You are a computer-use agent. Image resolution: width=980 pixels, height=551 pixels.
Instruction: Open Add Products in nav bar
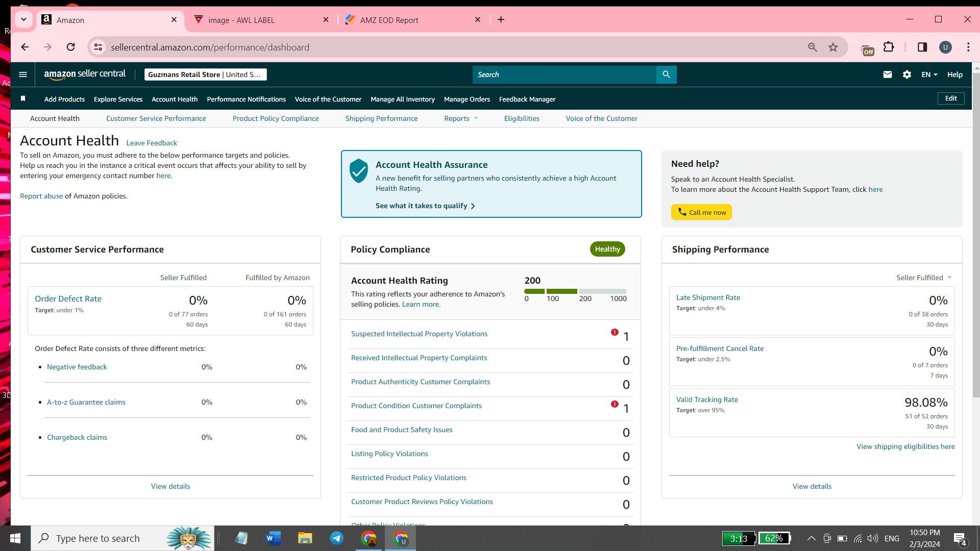tap(64, 99)
